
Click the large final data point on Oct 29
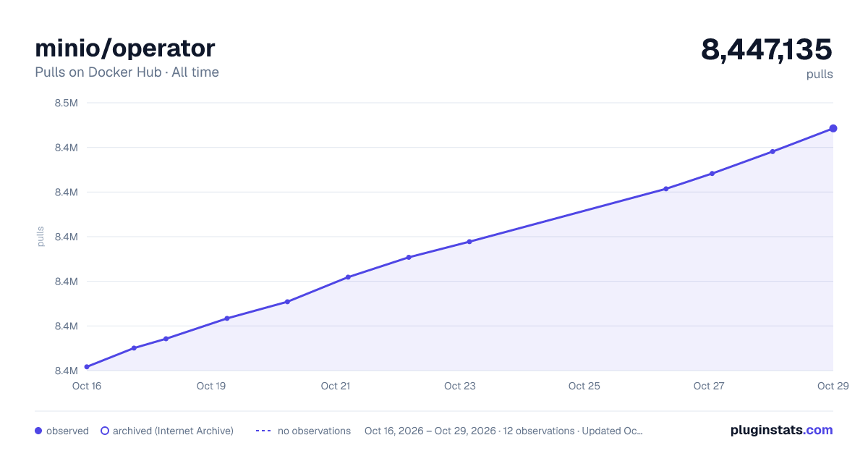[833, 128]
